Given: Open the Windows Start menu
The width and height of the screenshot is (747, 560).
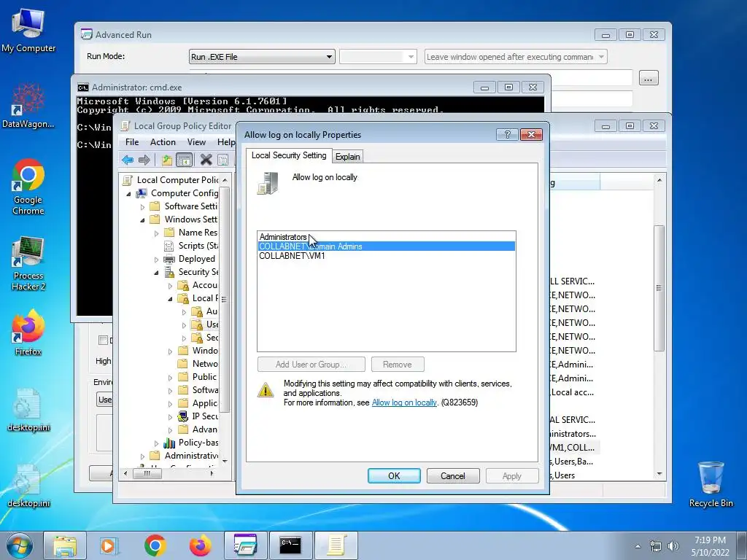Looking at the screenshot, I should (x=20, y=545).
